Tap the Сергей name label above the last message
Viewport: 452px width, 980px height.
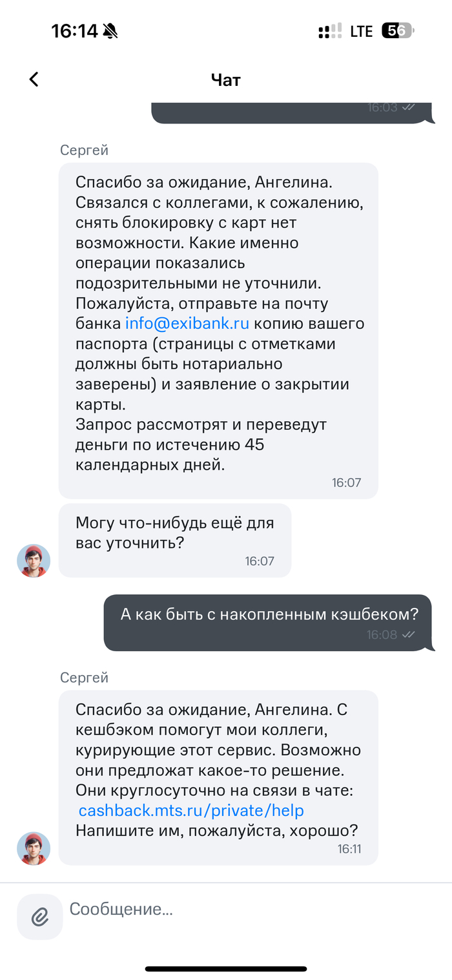click(x=84, y=677)
